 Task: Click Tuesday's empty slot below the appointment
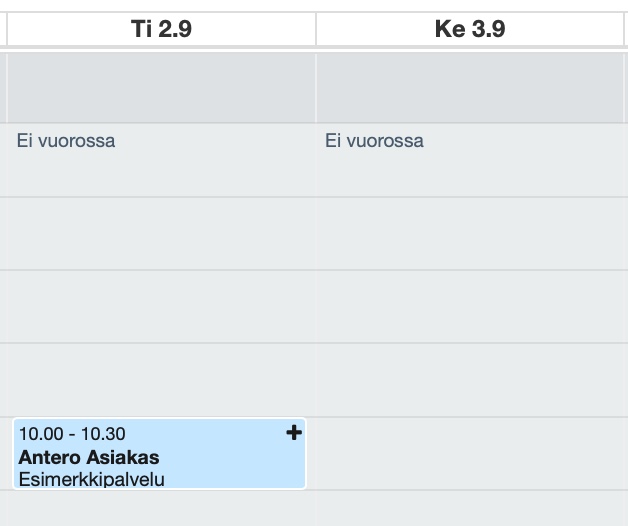point(161,509)
